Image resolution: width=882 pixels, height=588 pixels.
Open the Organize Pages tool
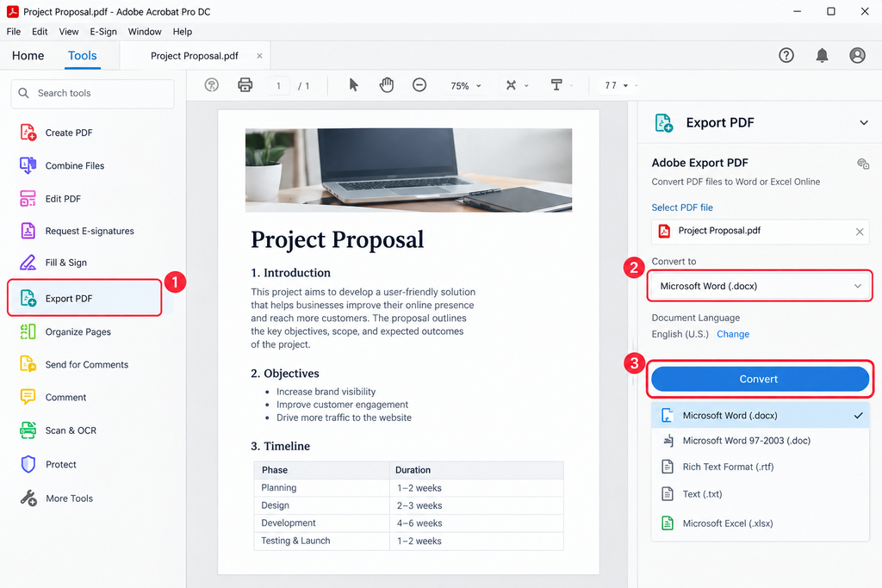coord(65,331)
